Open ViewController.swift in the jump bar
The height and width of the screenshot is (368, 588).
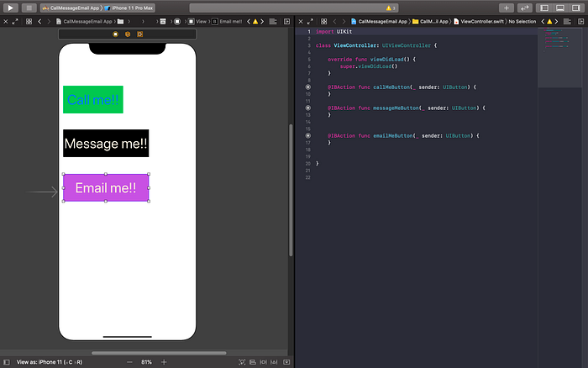click(479, 20)
